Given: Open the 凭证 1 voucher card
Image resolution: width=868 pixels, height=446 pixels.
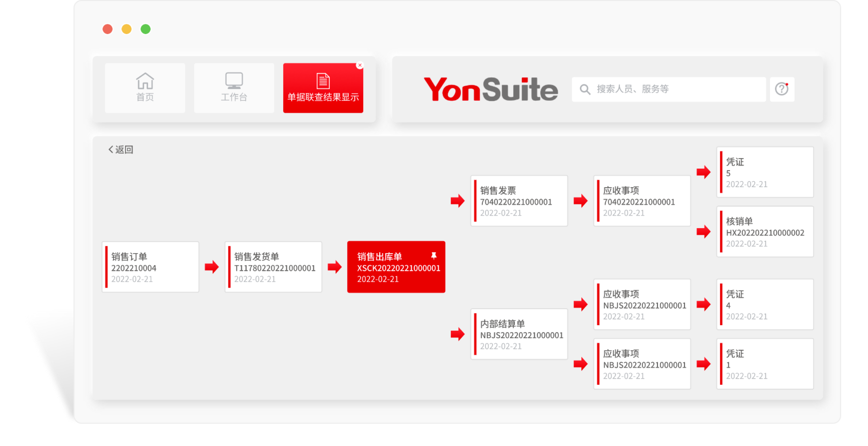Looking at the screenshot, I should pyautogui.click(x=765, y=364).
